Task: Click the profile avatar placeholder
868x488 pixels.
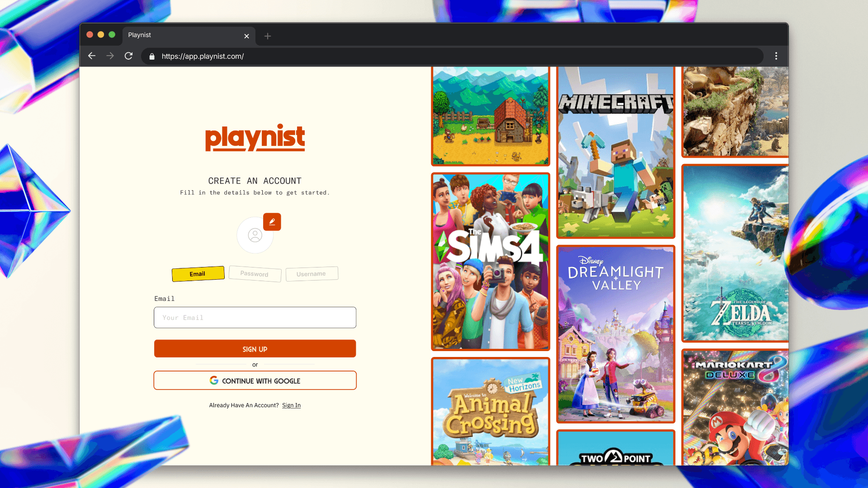Action: (x=255, y=235)
